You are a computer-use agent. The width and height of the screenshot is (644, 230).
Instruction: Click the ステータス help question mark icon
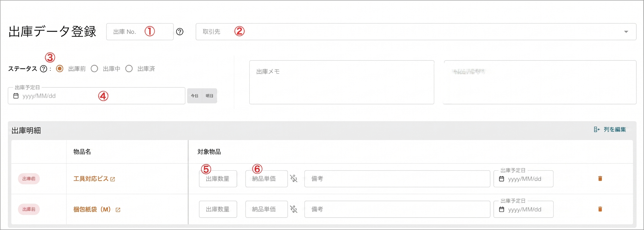coord(44,69)
